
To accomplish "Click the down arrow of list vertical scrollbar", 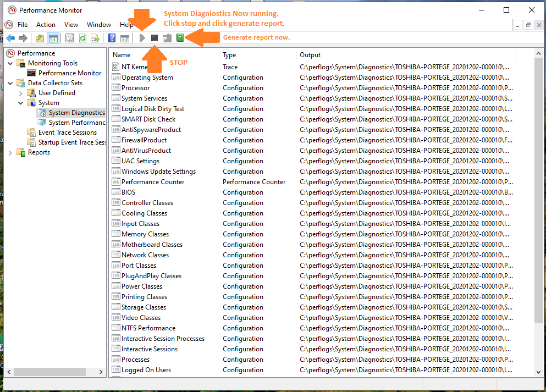I will 538,372.
